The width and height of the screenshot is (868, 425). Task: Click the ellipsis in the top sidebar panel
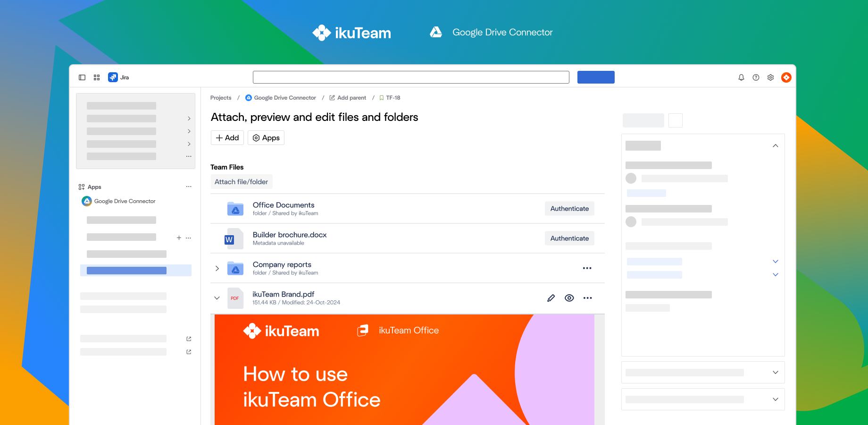click(x=189, y=156)
